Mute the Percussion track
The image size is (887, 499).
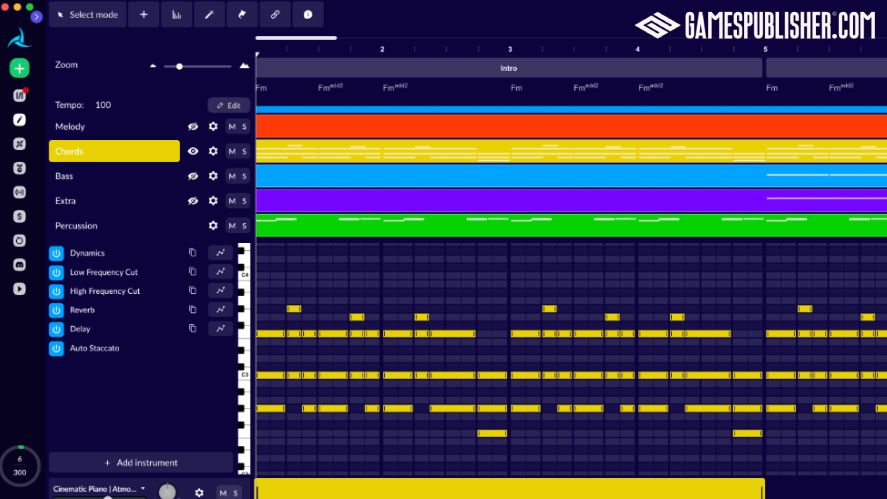point(232,225)
